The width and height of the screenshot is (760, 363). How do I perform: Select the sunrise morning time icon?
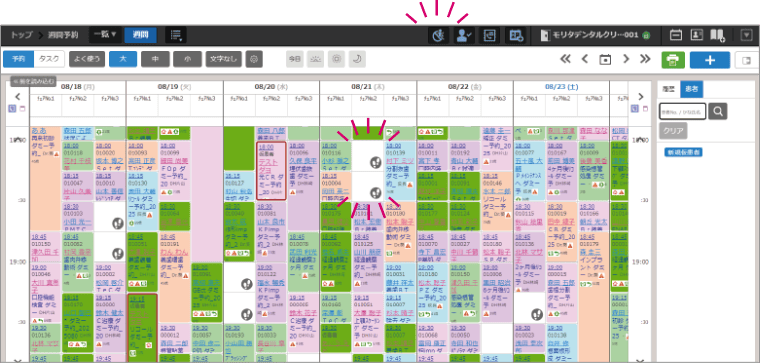(x=316, y=59)
